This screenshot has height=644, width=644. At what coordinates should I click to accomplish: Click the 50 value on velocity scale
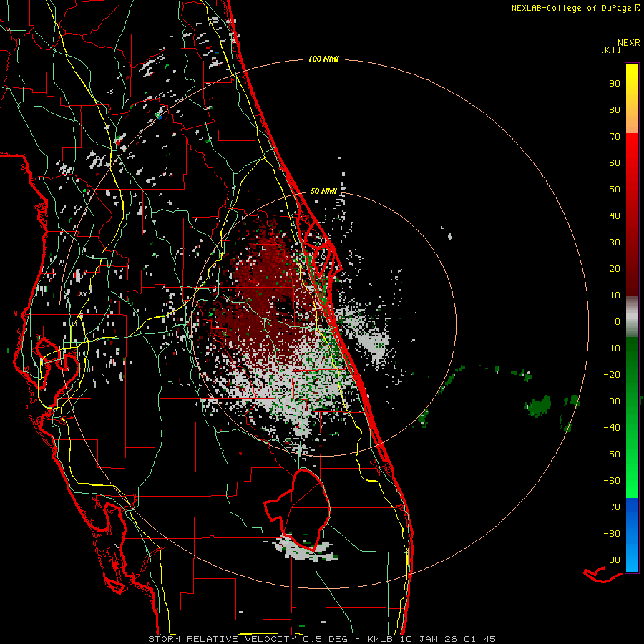tap(615, 190)
